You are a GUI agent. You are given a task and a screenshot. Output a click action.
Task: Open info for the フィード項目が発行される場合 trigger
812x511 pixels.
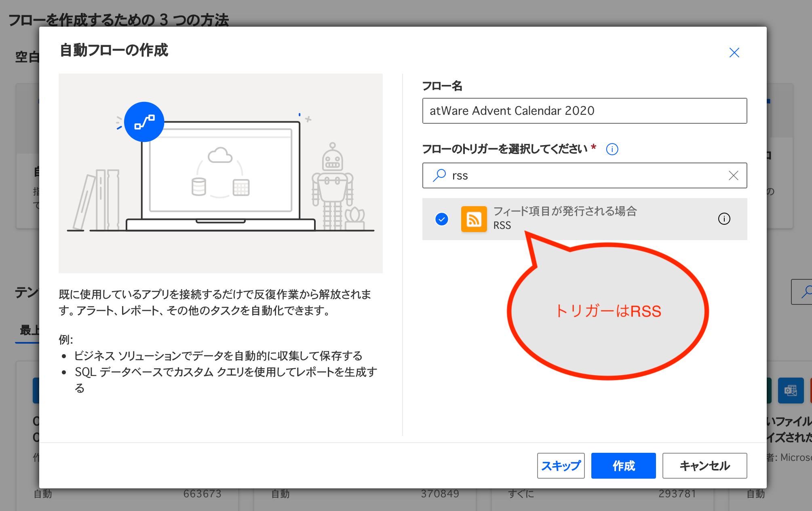pos(724,219)
